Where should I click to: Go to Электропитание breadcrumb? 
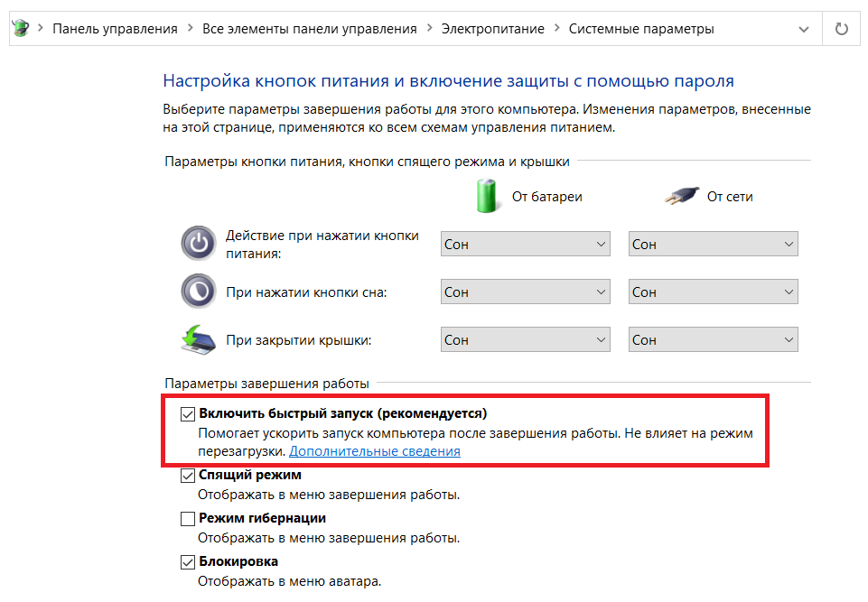[x=492, y=29]
